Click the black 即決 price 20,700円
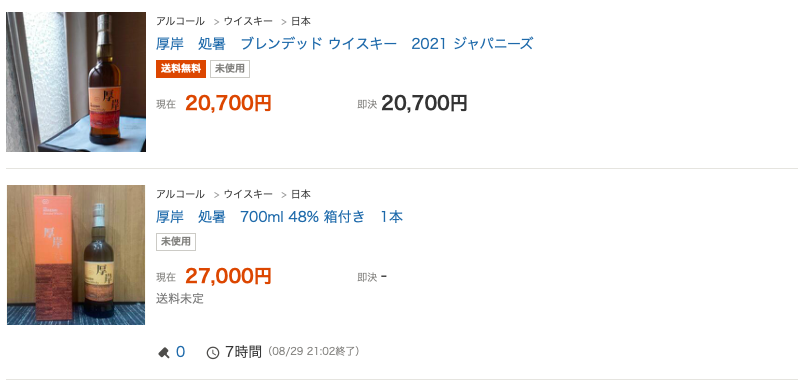 pos(424,103)
